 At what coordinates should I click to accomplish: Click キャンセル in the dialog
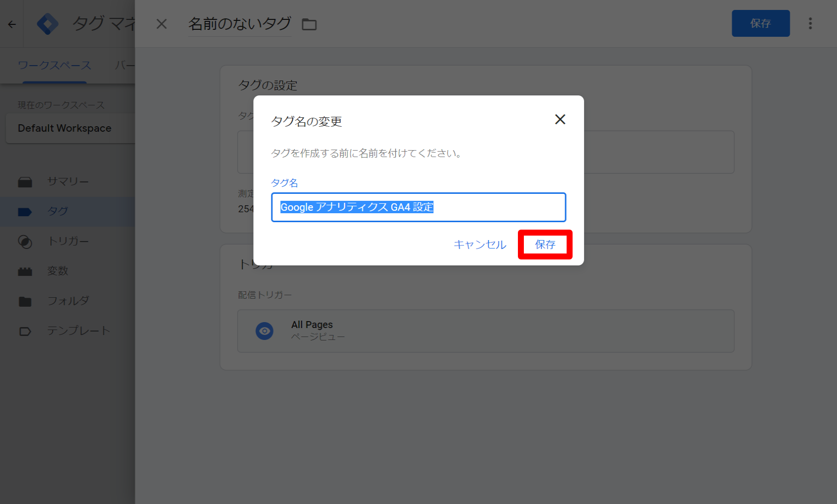coord(480,245)
